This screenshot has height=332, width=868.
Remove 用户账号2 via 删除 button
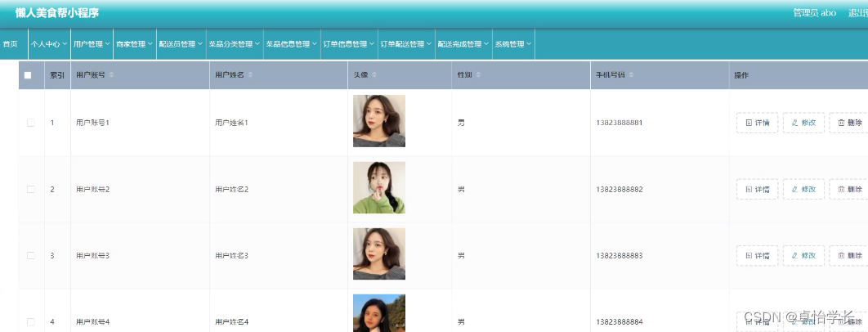point(850,190)
